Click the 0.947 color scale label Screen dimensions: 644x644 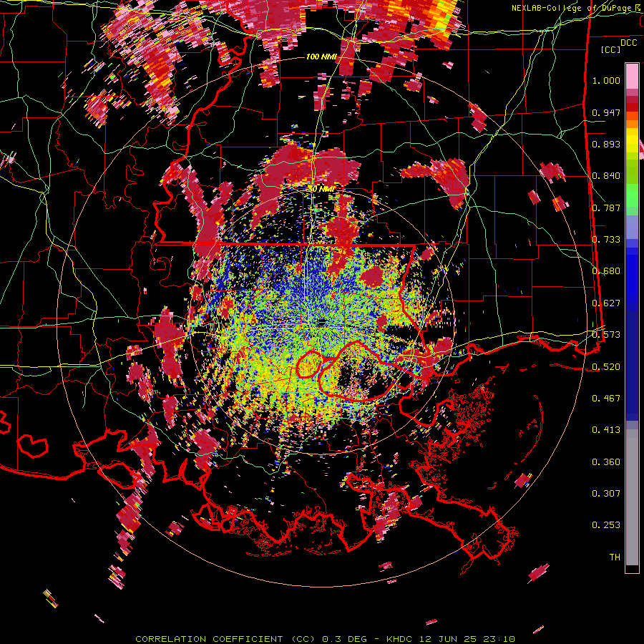[x=606, y=112]
